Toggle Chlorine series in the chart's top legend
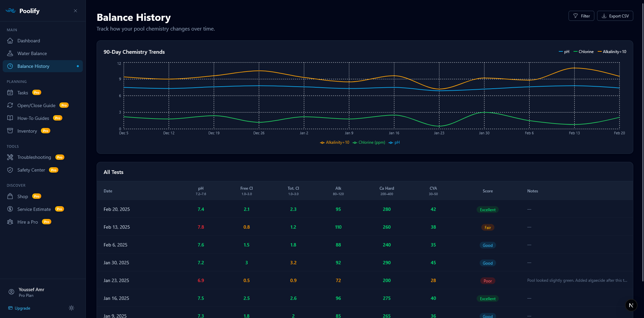This screenshot has width=644, height=318. coord(584,52)
